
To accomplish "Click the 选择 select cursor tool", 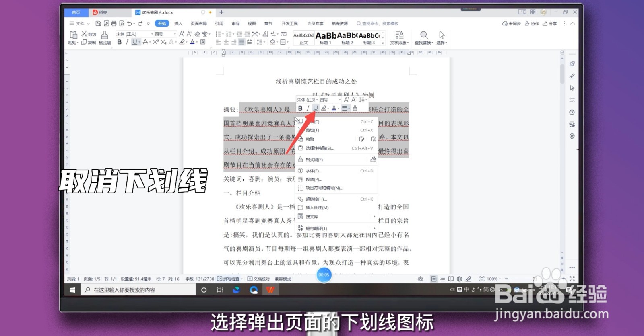I will (x=442, y=38).
